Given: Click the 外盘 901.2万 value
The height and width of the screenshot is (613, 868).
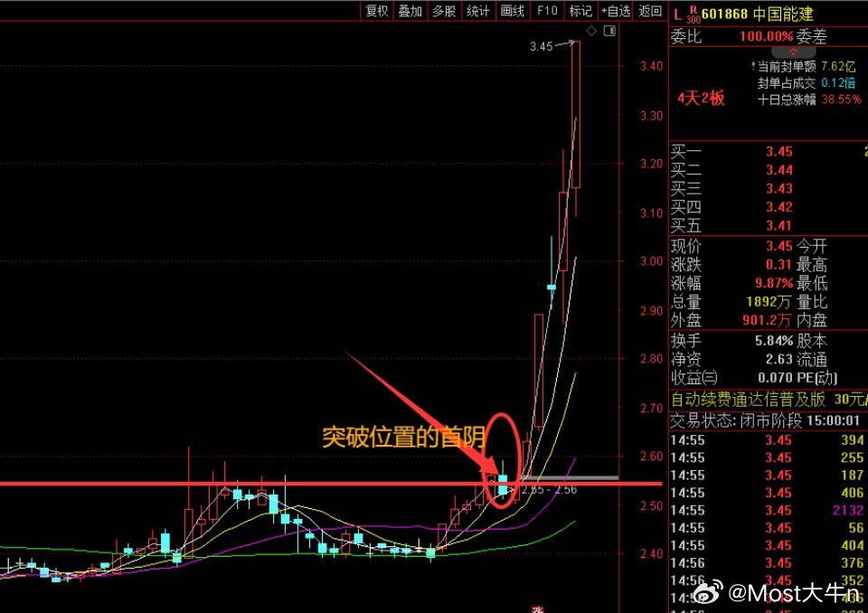Looking at the screenshot, I should click(767, 320).
